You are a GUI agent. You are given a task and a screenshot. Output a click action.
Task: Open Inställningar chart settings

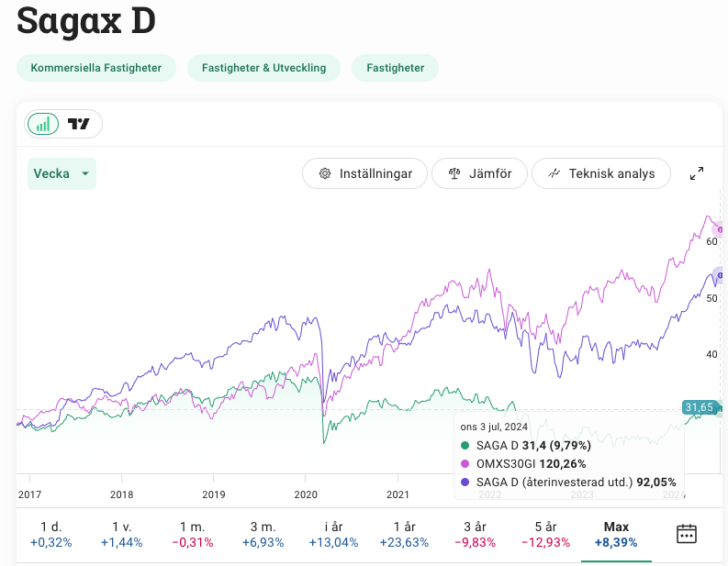coord(364,173)
